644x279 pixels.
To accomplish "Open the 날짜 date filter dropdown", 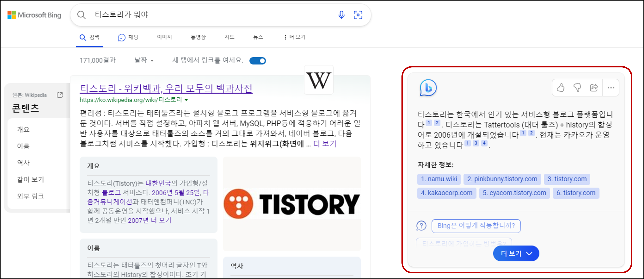I will coord(144,60).
